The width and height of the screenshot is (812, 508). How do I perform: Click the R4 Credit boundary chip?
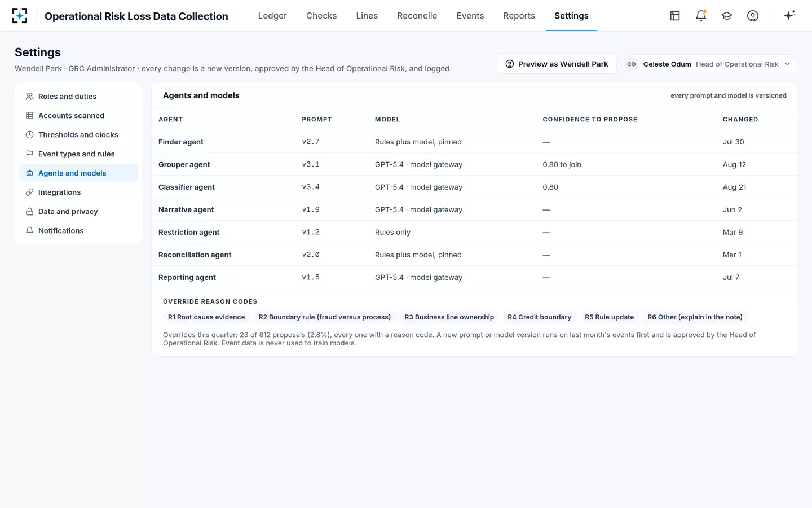tap(540, 317)
